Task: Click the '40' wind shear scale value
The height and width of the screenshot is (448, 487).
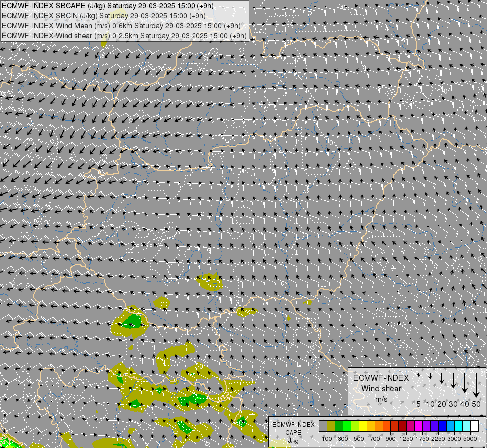Action: pos(464,404)
